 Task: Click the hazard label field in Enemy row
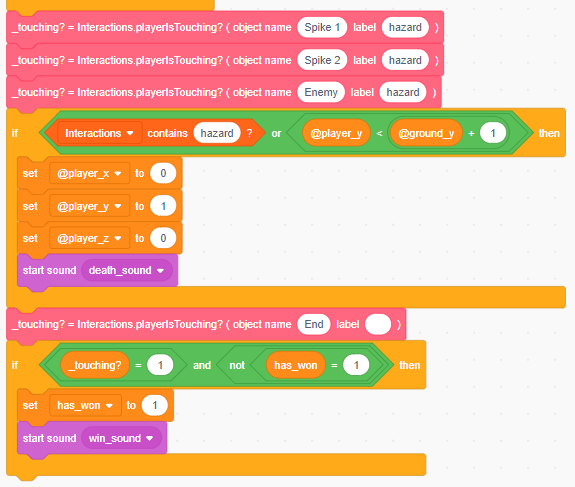403,92
